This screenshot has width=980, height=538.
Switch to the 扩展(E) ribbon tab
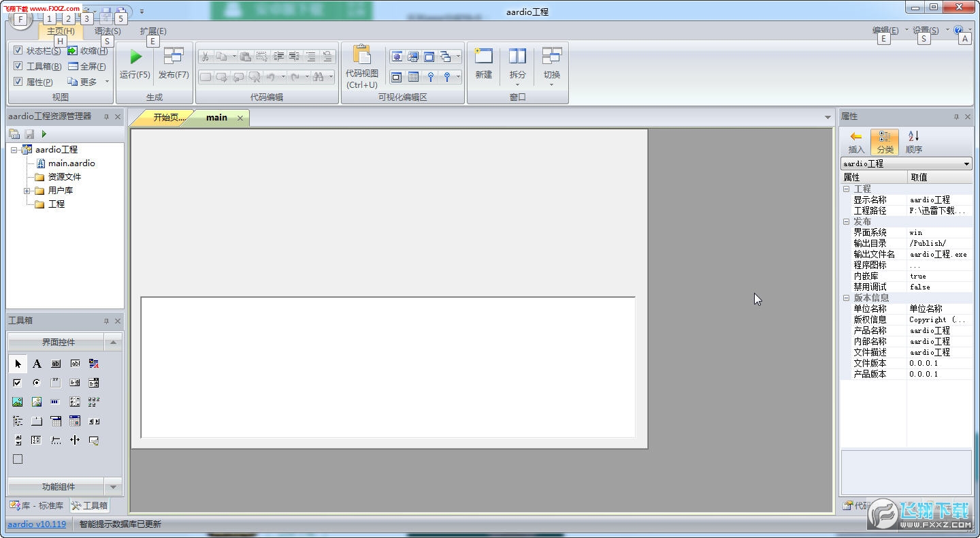tap(153, 31)
